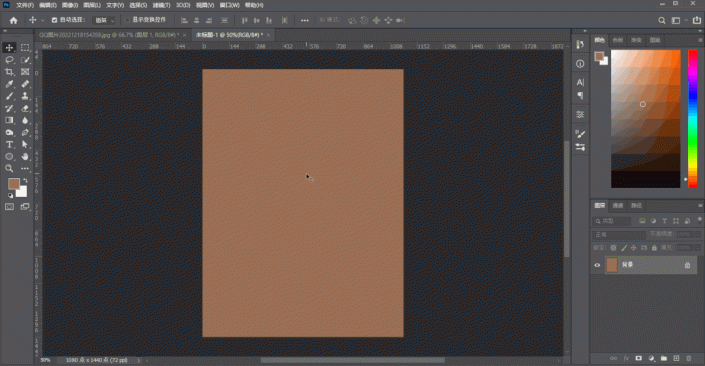Click the Background layer thumbnail
This screenshot has height=366, width=705.
coord(612,265)
